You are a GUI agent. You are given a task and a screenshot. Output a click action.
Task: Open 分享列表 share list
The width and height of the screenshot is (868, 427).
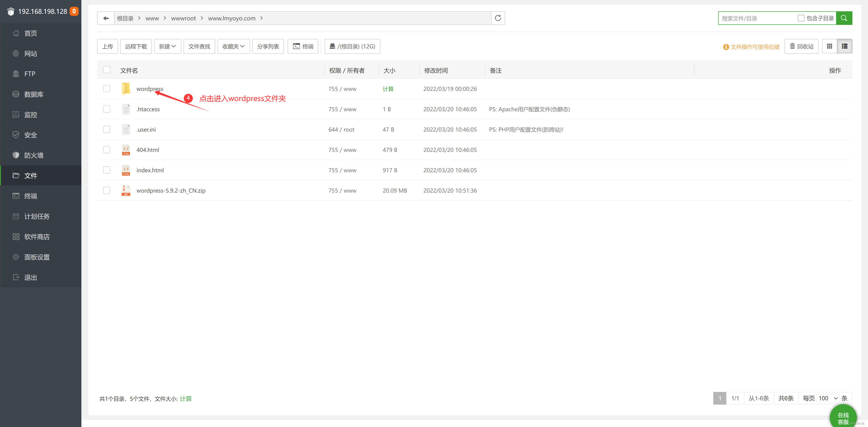click(268, 47)
